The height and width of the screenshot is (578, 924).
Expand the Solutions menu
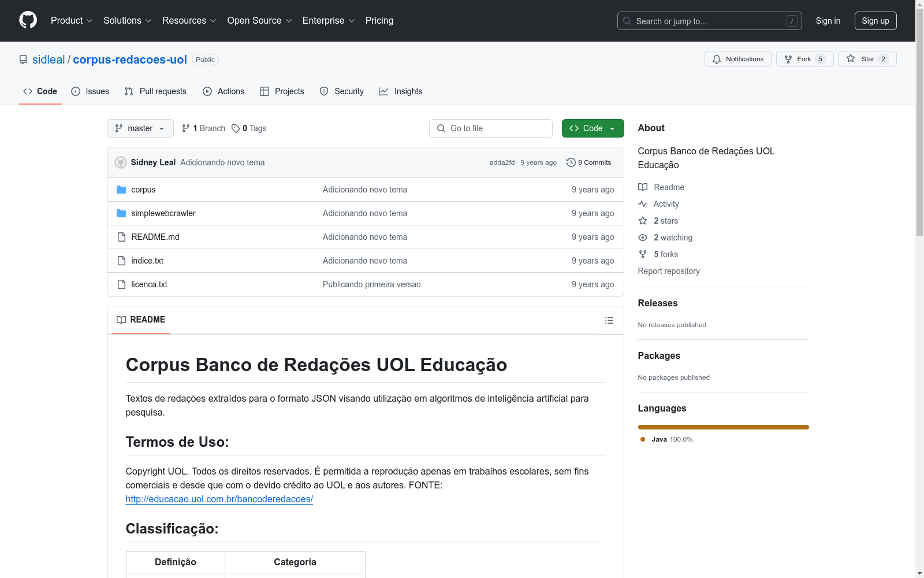click(x=128, y=20)
